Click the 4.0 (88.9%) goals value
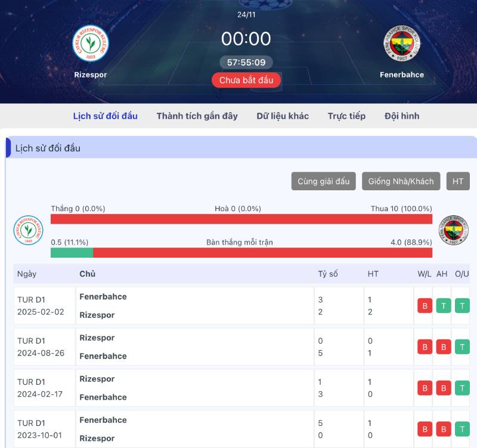The image size is (477, 448). point(411,242)
